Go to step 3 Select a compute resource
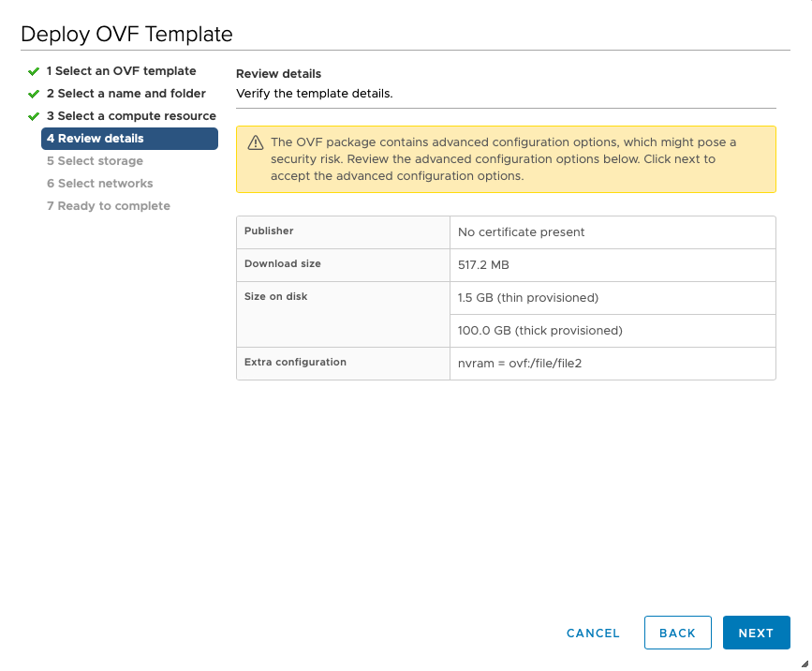 131,116
